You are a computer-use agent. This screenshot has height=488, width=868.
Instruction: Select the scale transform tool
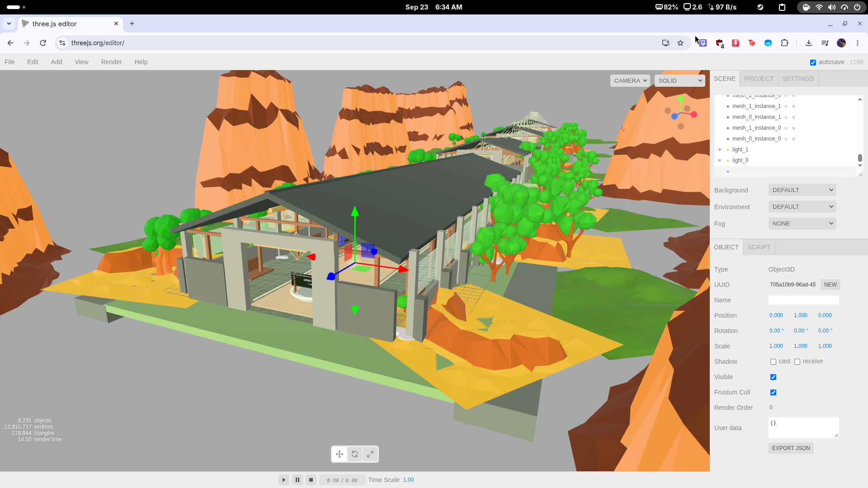(x=370, y=454)
